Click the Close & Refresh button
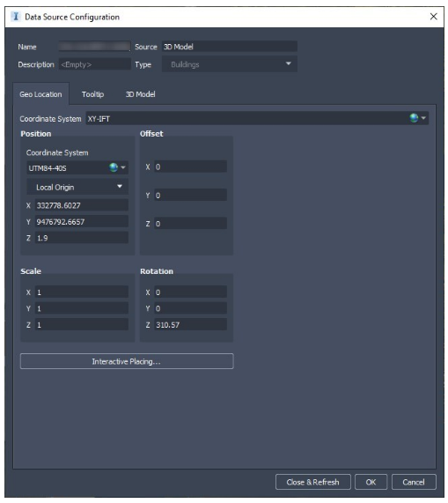 312,482
